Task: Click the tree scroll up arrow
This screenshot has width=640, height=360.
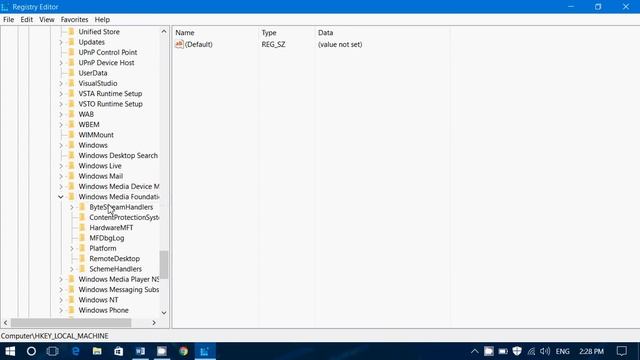Action: pos(164,31)
